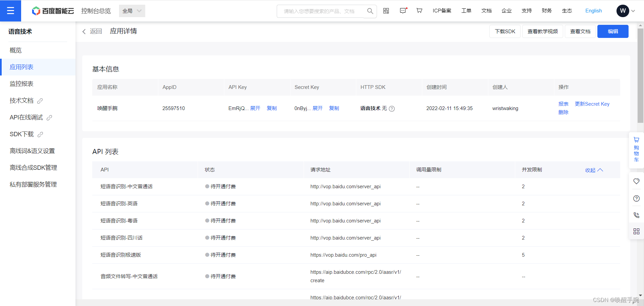The image size is (644, 306).
Task: Open 企业 in the top navigation
Action: click(x=506, y=11)
